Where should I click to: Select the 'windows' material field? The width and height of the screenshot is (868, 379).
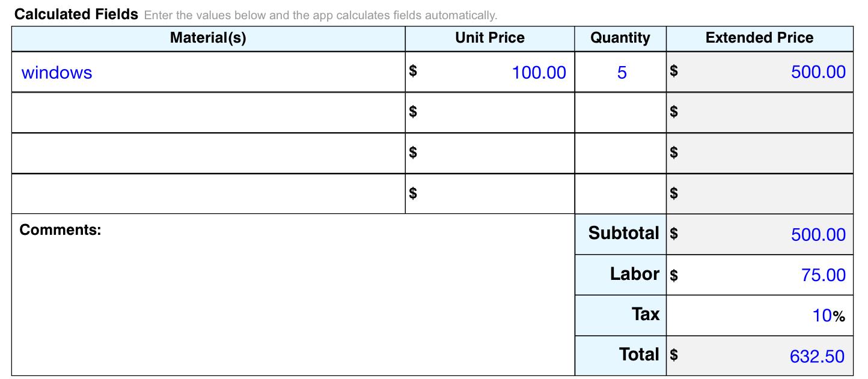(x=208, y=72)
